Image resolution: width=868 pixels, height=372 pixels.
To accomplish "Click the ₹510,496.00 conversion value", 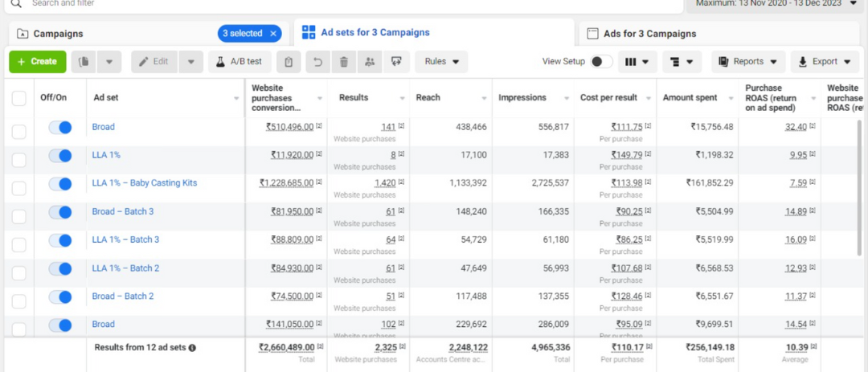I will click(289, 127).
